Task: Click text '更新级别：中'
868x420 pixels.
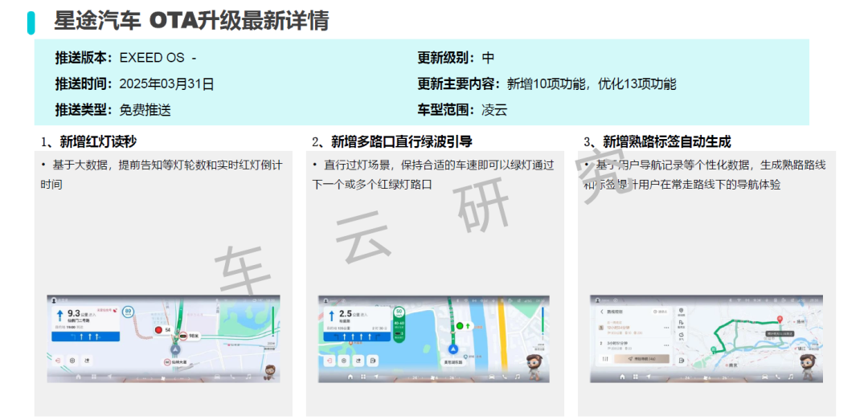Action: point(456,58)
